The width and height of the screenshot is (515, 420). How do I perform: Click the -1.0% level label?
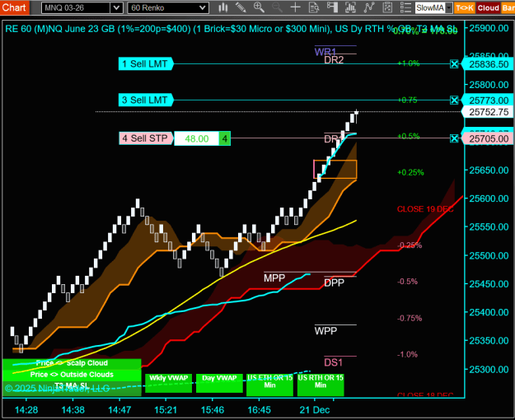(407, 354)
